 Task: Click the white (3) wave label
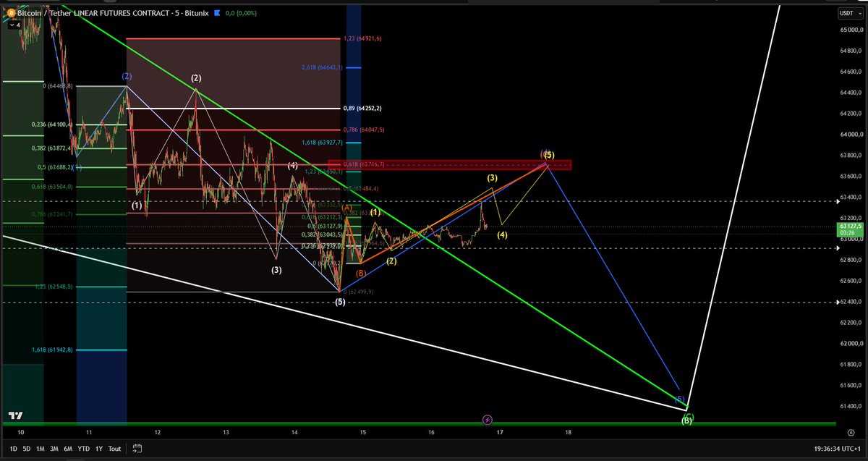click(x=277, y=270)
